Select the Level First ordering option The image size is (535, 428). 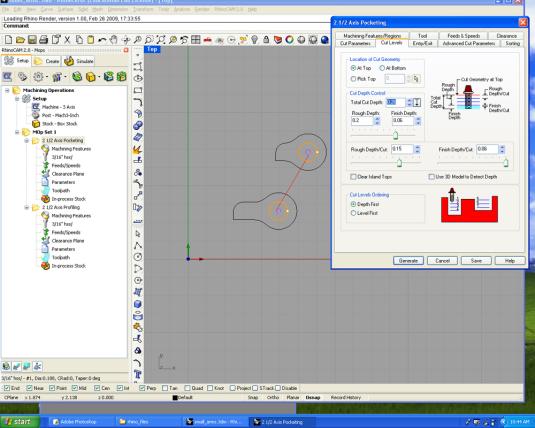click(x=353, y=213)
